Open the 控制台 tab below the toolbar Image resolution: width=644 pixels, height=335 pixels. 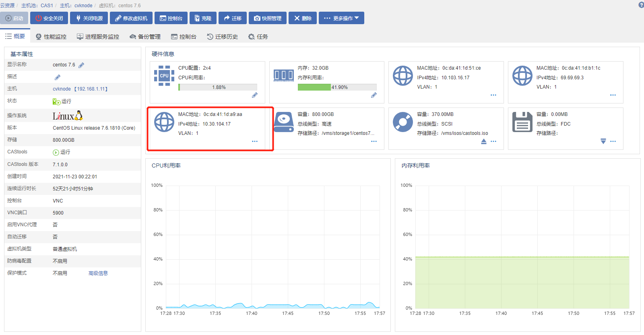click(184, 37)
